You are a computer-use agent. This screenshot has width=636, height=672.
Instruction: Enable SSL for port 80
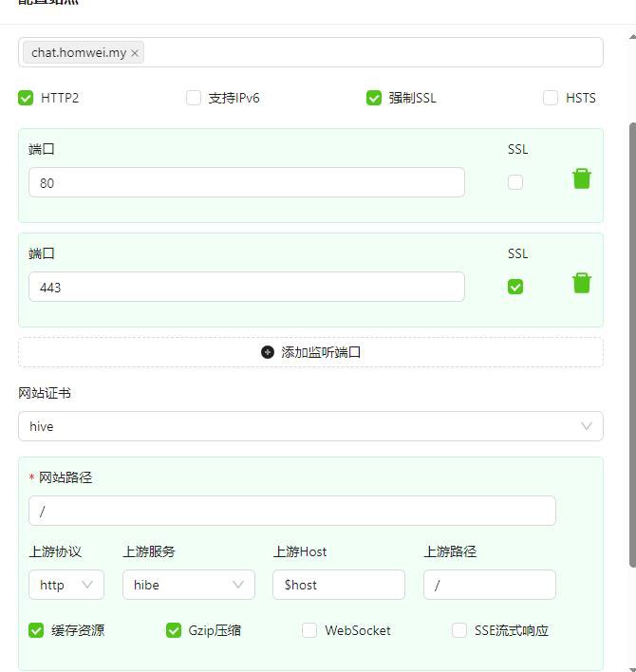[515, 182]
